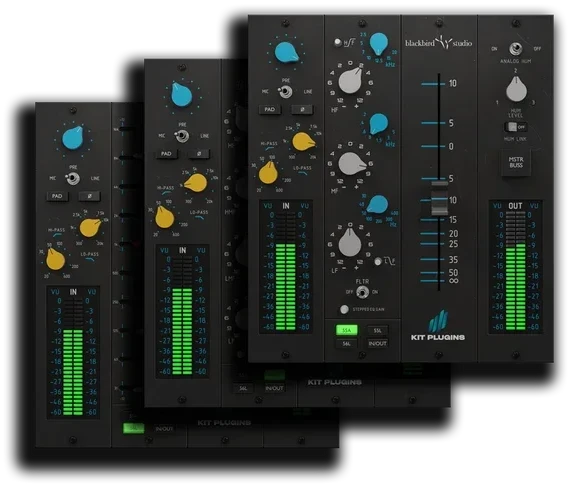Click the PAD button on the middle plugin
571x487 pixels.
(x=166, y=154)
